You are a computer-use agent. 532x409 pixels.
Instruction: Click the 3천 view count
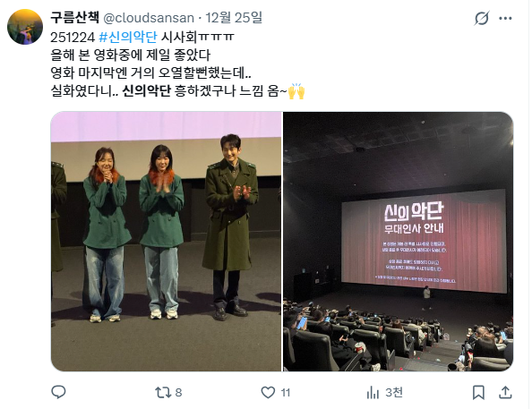coord(394,393)
